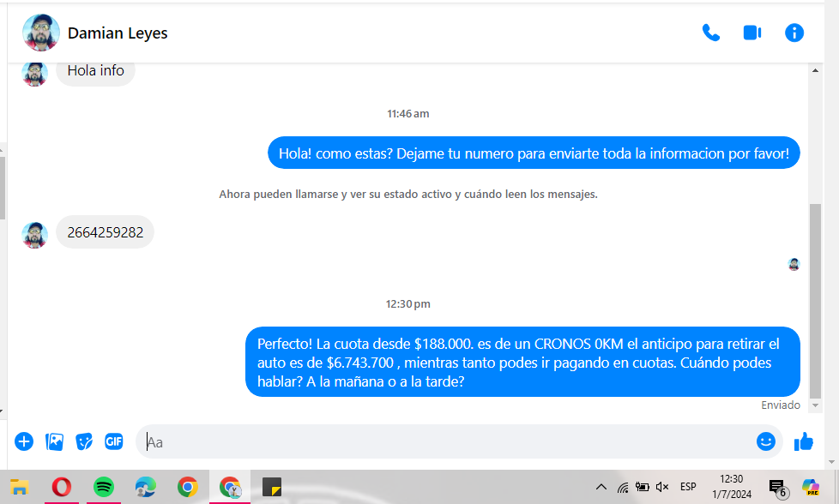
Task: Select the 2664259282 phone number message
Action: pos(106,232)
